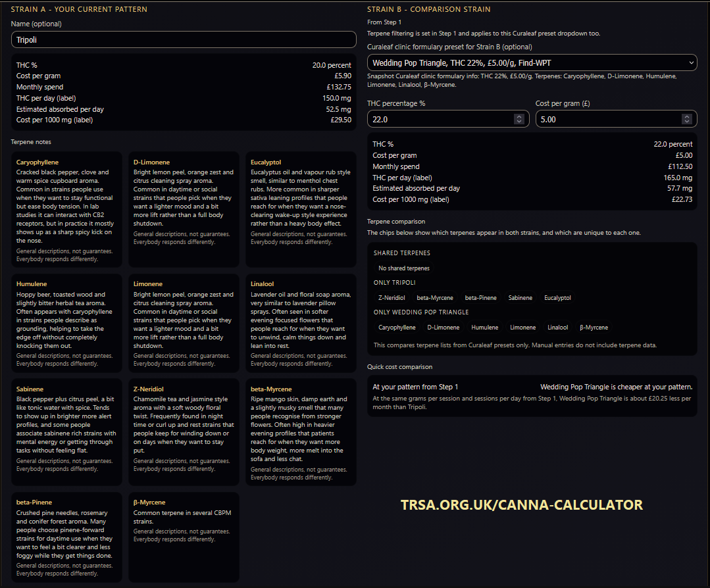Viewport: 710px width, 588px height.
Task: Click Strain B Cost per 1000 mg £22.73
Action: (x=682, y=200)
